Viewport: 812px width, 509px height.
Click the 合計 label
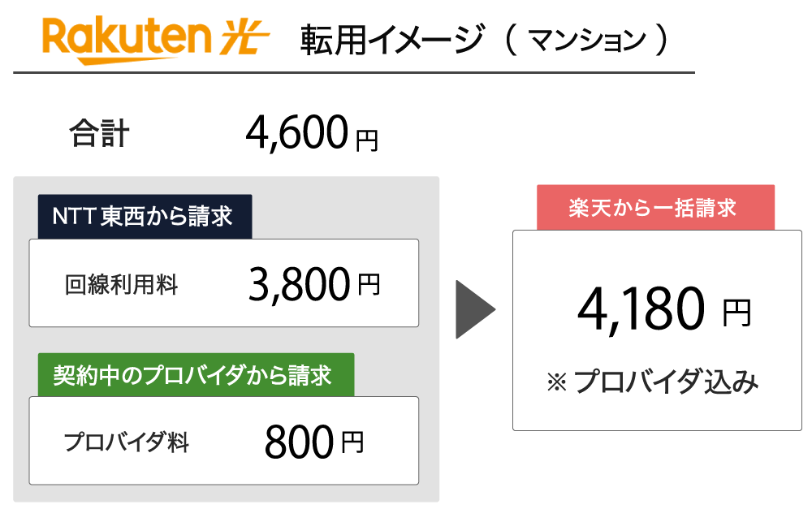pos(99,134)
